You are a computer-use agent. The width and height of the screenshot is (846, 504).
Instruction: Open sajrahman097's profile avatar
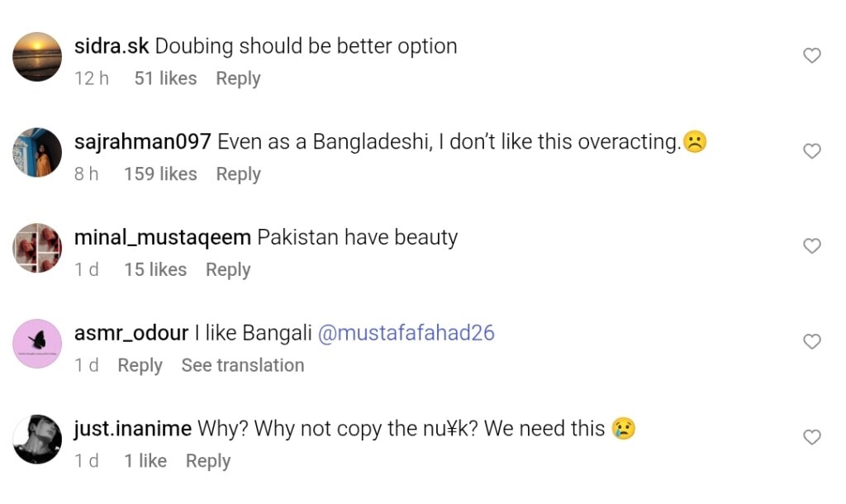[x=38, y=153]
